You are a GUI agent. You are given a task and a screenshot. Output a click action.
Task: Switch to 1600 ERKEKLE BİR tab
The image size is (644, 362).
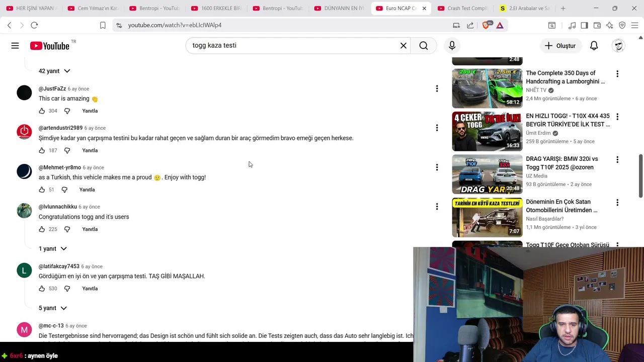click(x=216, y=9)
